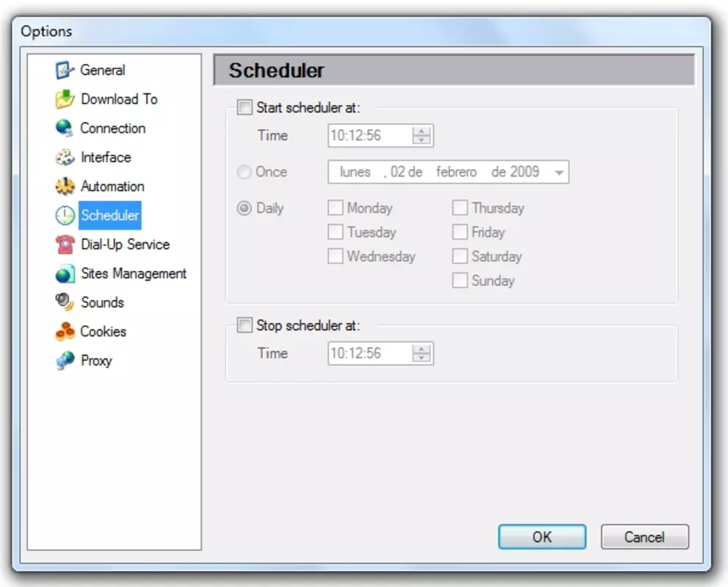Viewport: 728px width, 587px height.
Task: Click the General pencil icon
Action: (x=65, y=70)
